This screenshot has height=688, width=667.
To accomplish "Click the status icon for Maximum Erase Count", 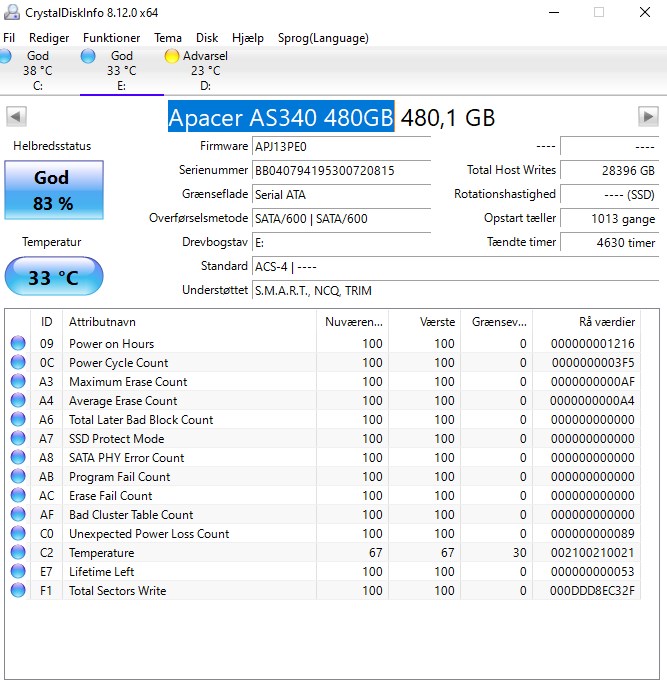I will coord(18,381).
